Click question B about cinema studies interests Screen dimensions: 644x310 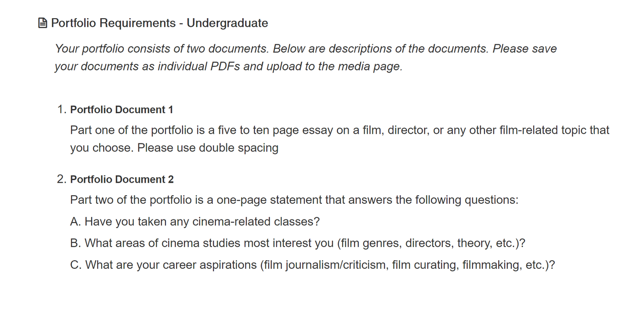pyautogui.click(x=298, y=244)
